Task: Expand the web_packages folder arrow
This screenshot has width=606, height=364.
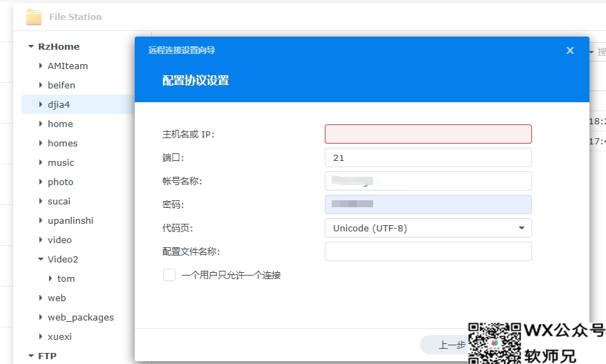Action: (x=41, y=317)
